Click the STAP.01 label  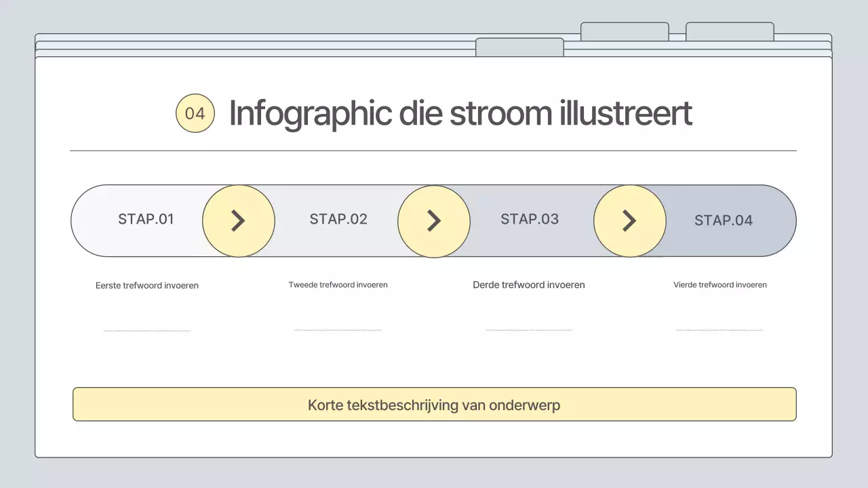pos(146,220)
